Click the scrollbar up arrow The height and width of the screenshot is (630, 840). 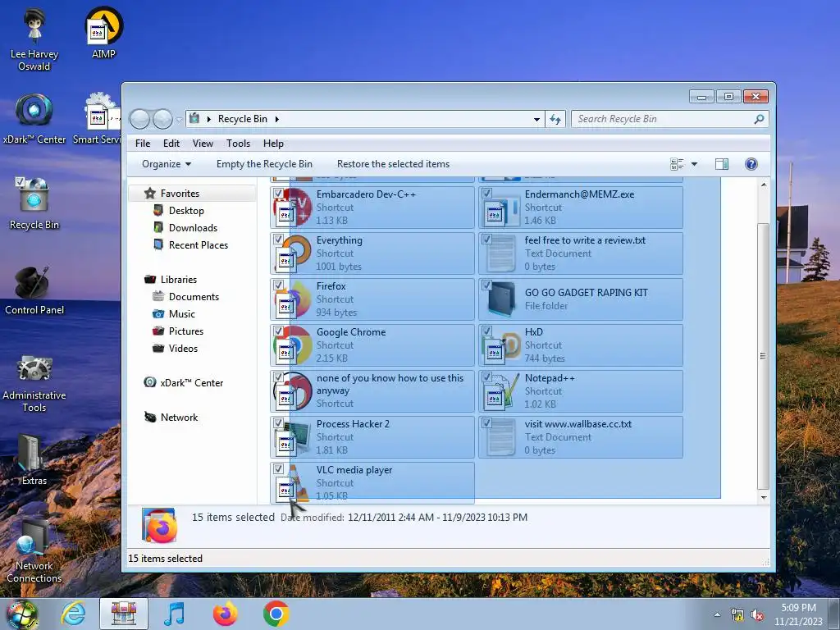(x=764, y=185)
